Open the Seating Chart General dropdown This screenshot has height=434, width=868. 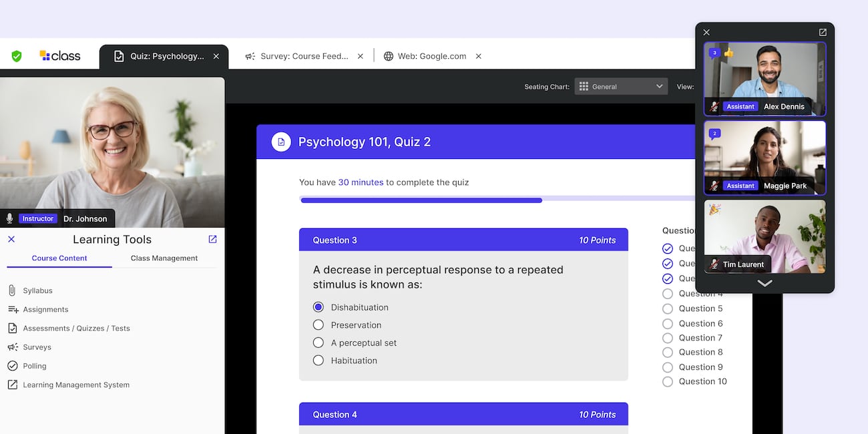pyautogui.click(x=620, y=85)
